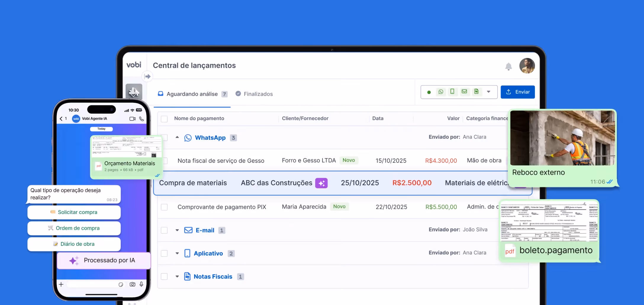This screenshot has width=644, height=305.
Task: Click the Maria Aparecida client name
Action: (x=304, y=207)
